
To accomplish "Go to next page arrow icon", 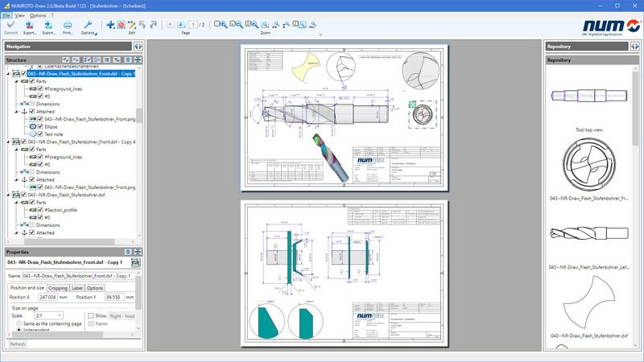I will tap(181, 26).
